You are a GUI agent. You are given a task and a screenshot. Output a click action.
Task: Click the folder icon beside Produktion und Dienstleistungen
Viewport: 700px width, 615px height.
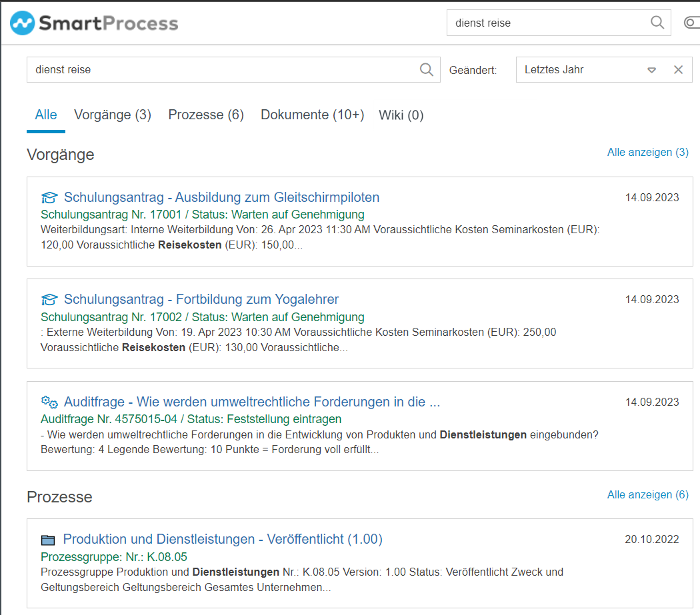[48, 540]
